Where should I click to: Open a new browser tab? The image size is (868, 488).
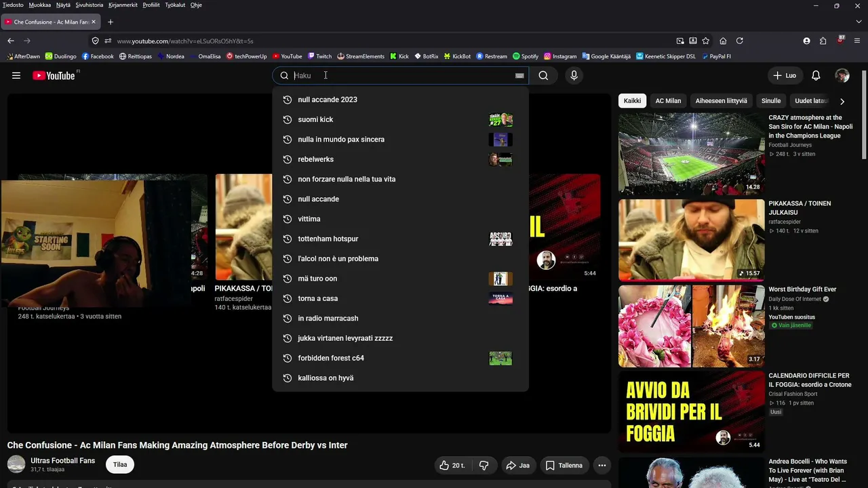(x=111, y=22)
